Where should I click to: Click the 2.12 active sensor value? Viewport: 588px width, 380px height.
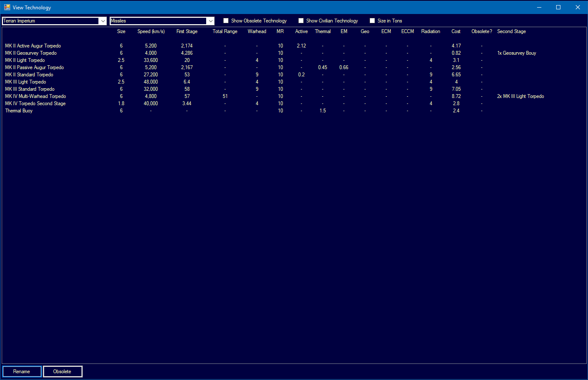click(302, 46)
